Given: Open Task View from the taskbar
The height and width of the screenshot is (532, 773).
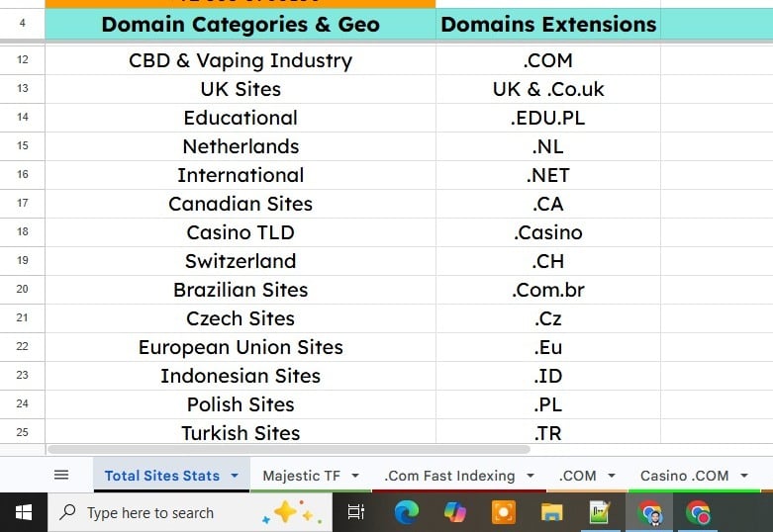Looking at the screenshot, I should 355,512.
